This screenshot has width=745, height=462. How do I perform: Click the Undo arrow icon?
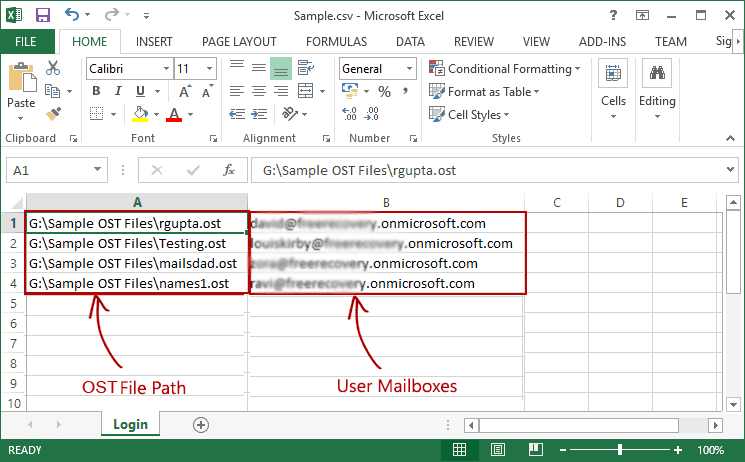click(72, 15)
